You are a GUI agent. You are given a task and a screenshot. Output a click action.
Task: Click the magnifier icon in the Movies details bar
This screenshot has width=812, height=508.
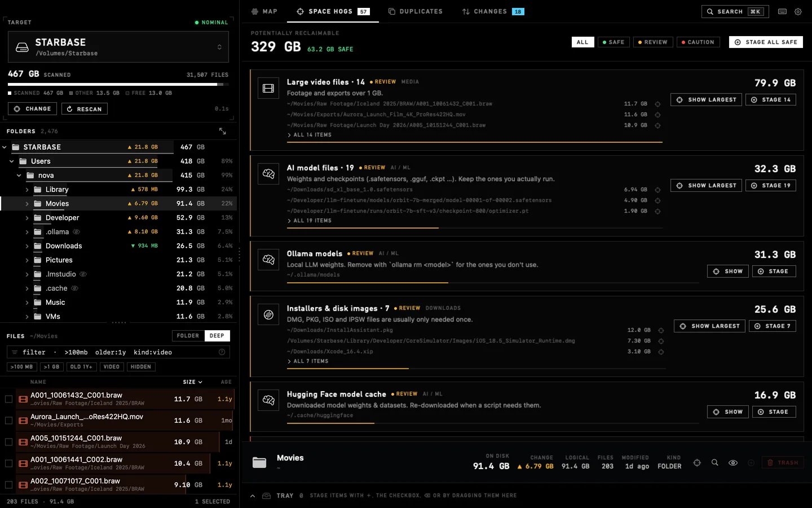(x=715, y=463)
